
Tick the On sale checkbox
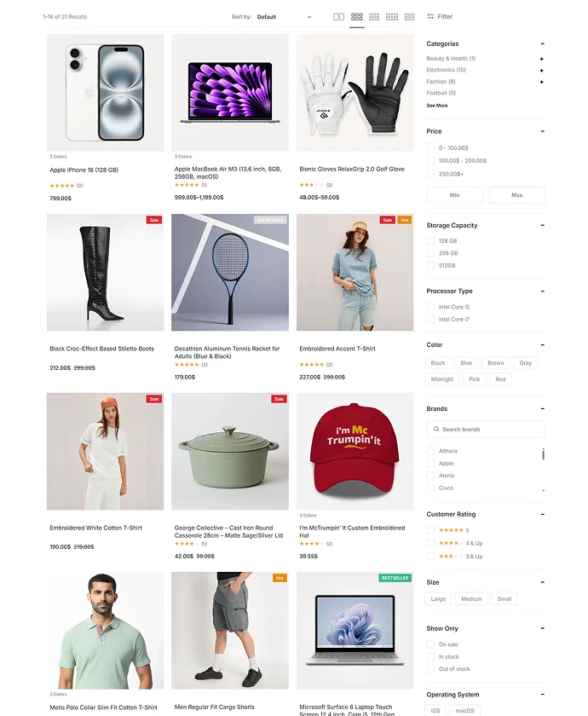coord(430,644)
